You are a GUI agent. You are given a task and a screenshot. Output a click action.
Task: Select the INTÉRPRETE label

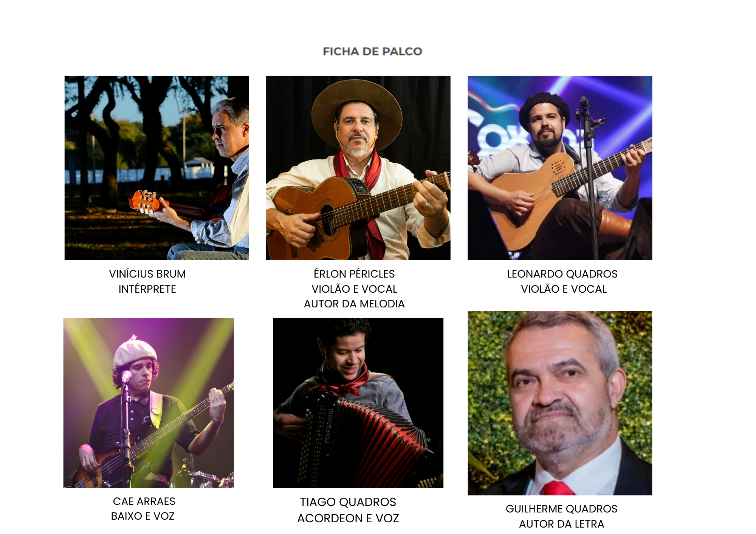click(147, 289)
